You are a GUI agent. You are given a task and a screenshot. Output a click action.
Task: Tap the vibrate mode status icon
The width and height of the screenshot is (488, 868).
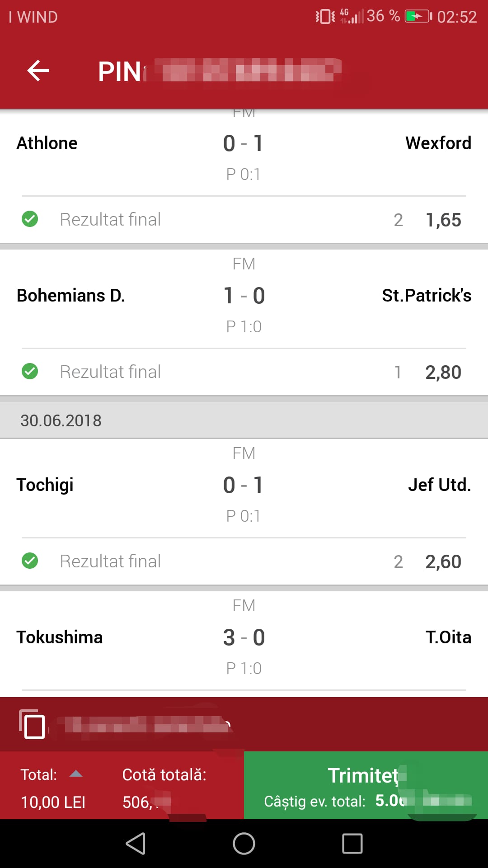[x=325, y=17]
